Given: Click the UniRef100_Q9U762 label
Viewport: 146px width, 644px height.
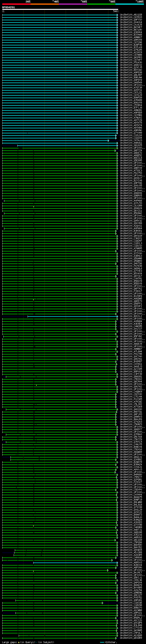Looking at the screenshot, I should 131,387.
